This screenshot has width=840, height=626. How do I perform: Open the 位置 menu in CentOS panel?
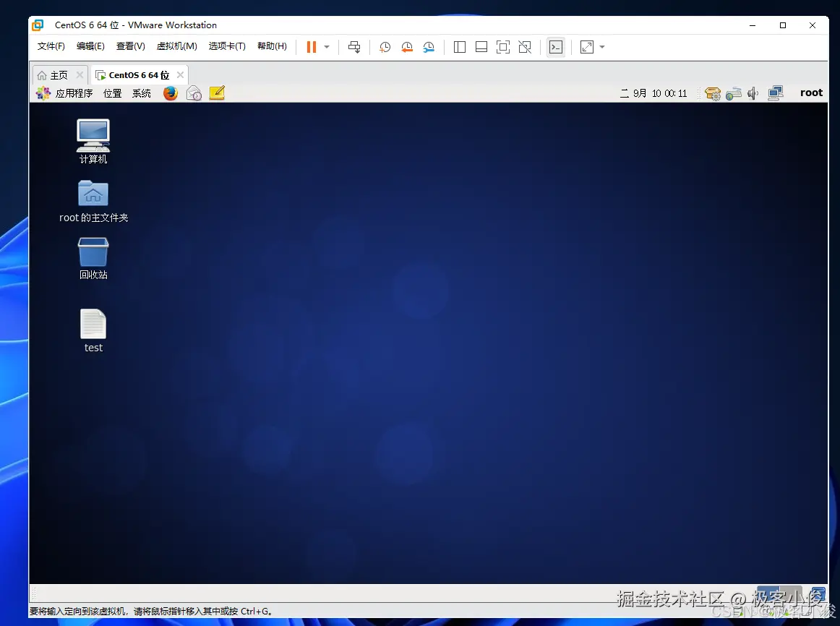click(x=113, y=93)
